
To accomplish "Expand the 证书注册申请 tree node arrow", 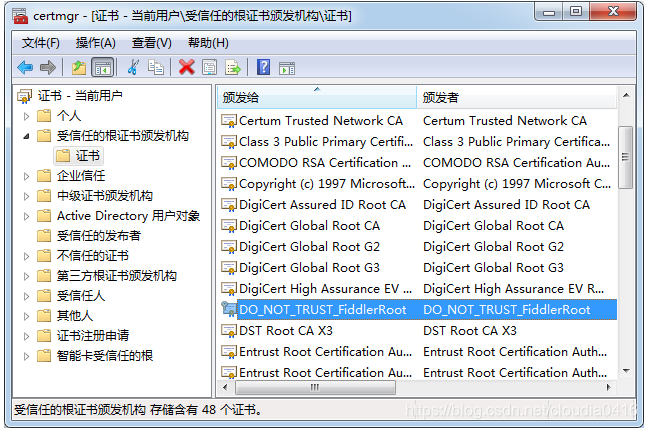I will (x=26, y=336).
